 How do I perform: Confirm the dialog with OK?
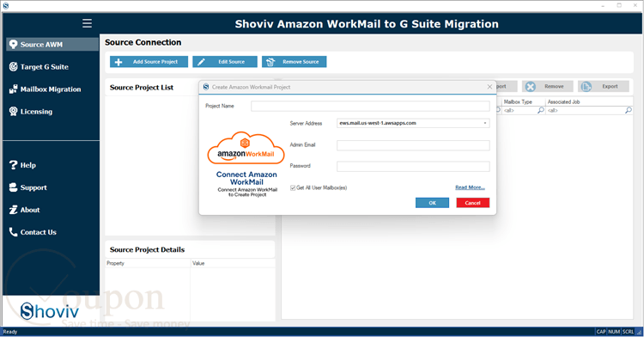432,203
